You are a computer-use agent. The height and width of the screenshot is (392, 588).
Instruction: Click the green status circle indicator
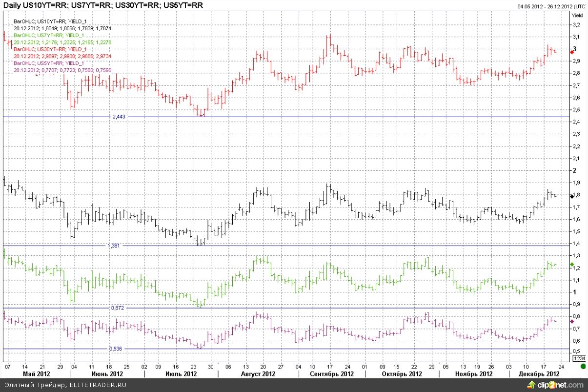coord(583,366)
